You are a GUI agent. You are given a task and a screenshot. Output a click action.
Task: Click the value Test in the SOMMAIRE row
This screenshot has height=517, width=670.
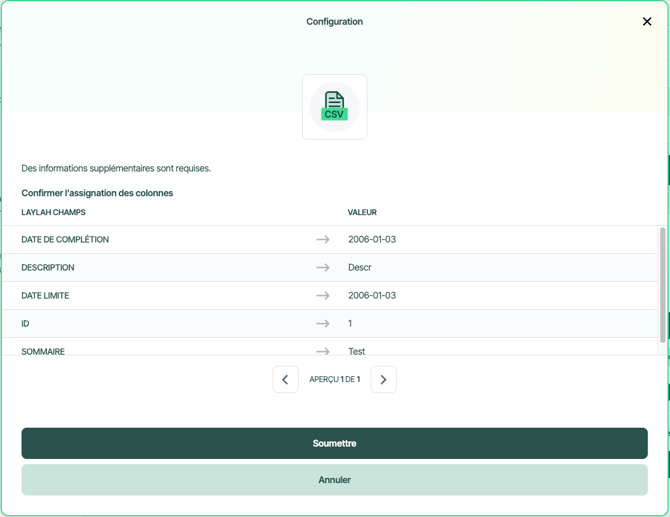[357, 351]
